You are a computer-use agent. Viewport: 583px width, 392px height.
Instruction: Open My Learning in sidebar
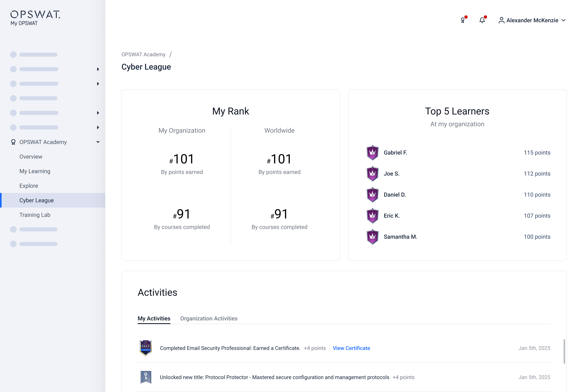tap(35, 171)
